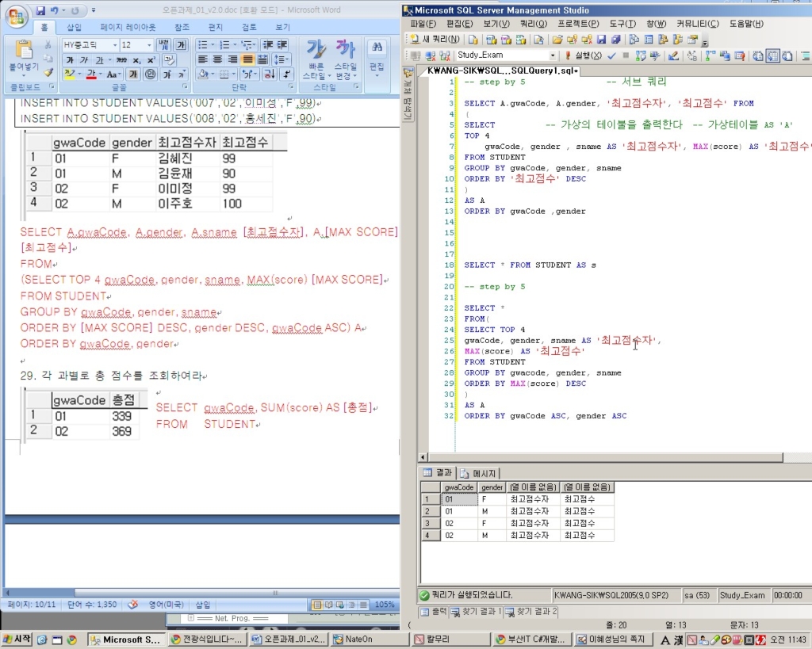Toggle subscript formatting in Word
The width and height of the screenshot is (812, 649).
click(x=136, y=60)
